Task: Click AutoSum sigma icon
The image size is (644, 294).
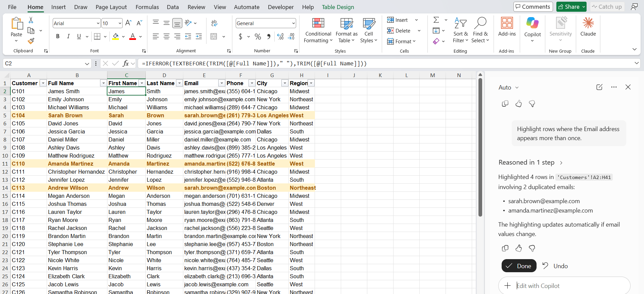Action: point(436,20)
